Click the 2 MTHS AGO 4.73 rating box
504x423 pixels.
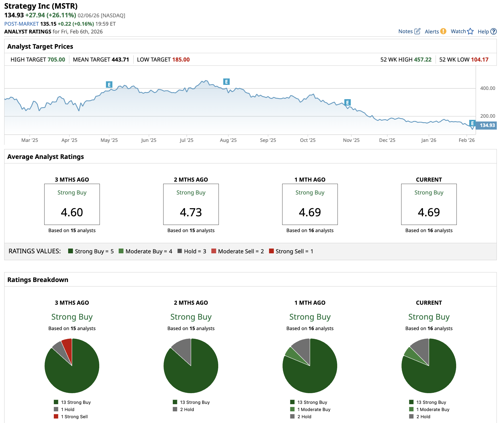pyautogui.click(x=191, y=204)
